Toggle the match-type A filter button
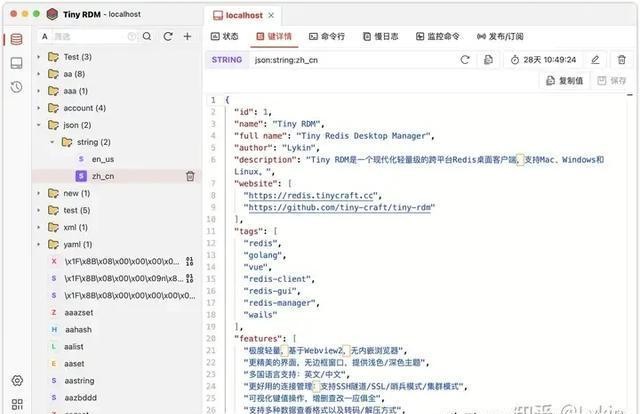This screenshot has height=414, width=640. pyautogui.click(x=44, y=36)
